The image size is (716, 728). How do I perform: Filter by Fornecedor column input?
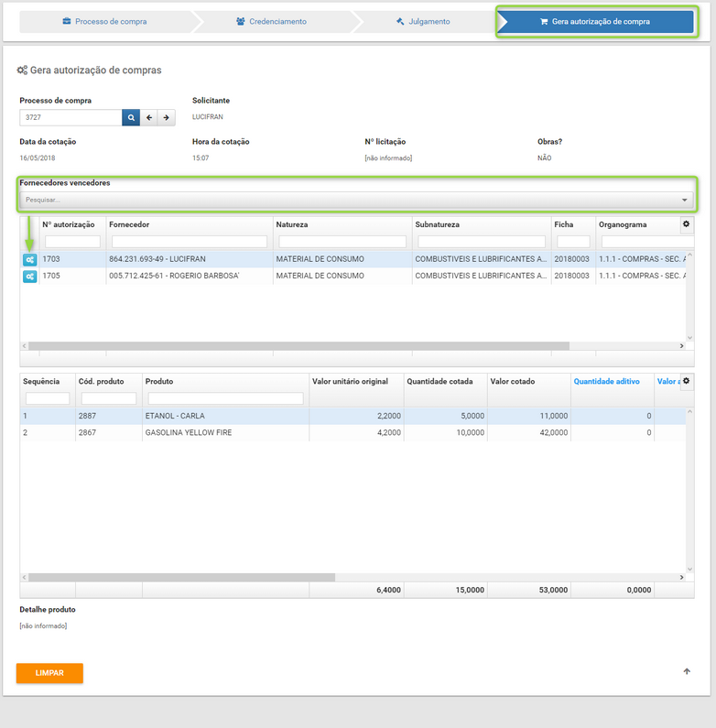coord(190,242)
